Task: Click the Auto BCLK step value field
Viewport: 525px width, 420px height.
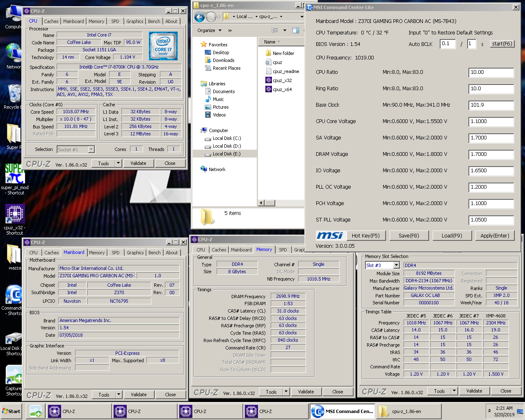Action: point(448,44)
